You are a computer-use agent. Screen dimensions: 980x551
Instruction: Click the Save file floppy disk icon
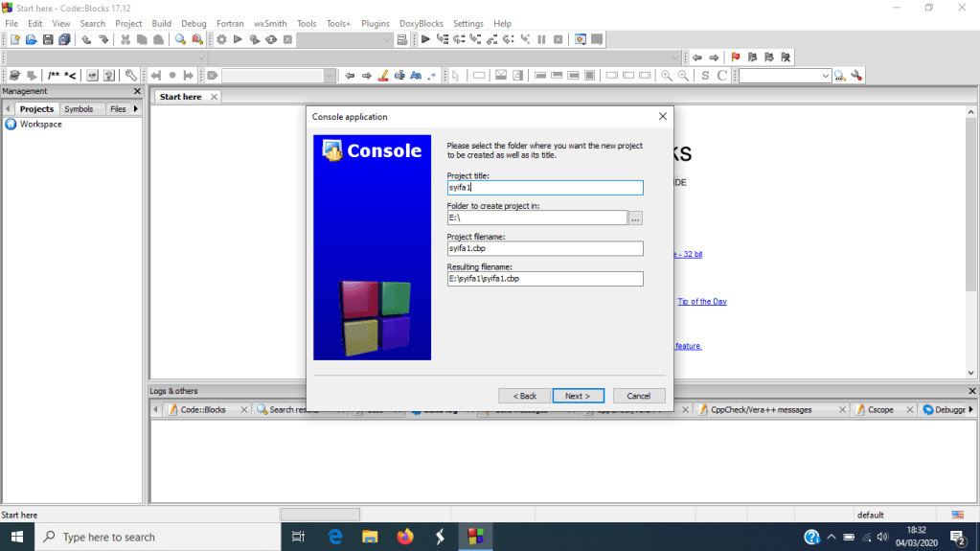coord(48,39)
